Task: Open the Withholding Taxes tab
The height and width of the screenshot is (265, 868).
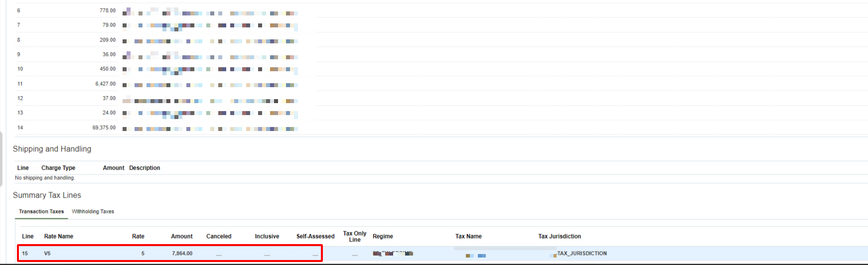Action: [x=93, y=212]
